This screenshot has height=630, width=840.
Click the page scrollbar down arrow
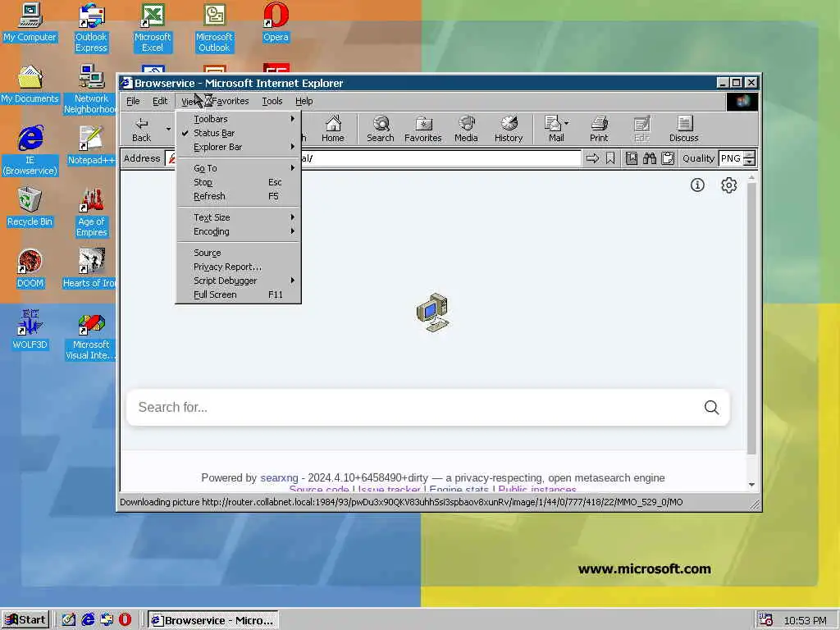coord(751,485)
